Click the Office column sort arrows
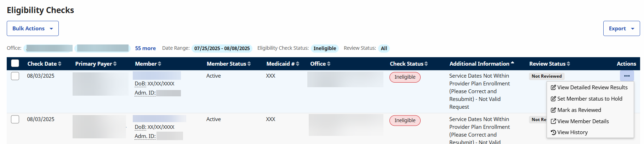 (329, 64)
